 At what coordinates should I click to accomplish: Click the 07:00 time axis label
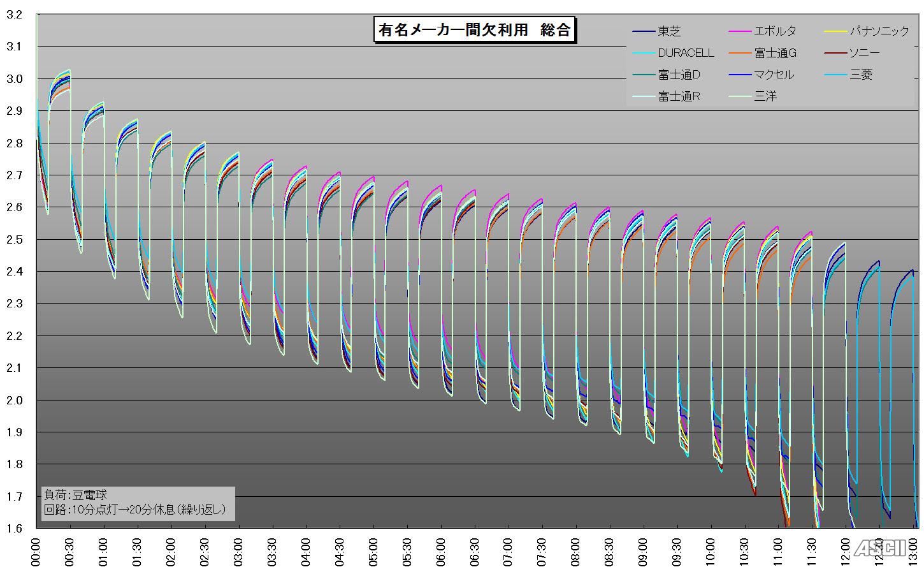[x=509, y=552]
